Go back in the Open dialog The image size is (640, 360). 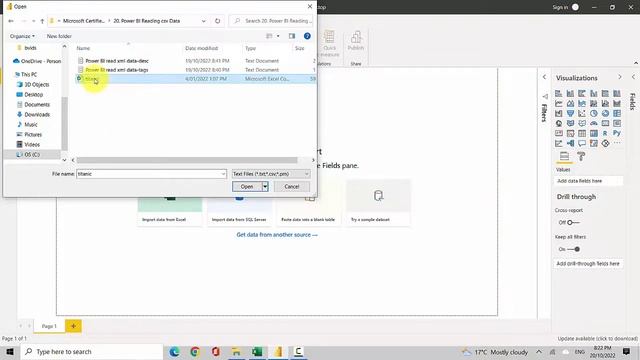[11, 21]
